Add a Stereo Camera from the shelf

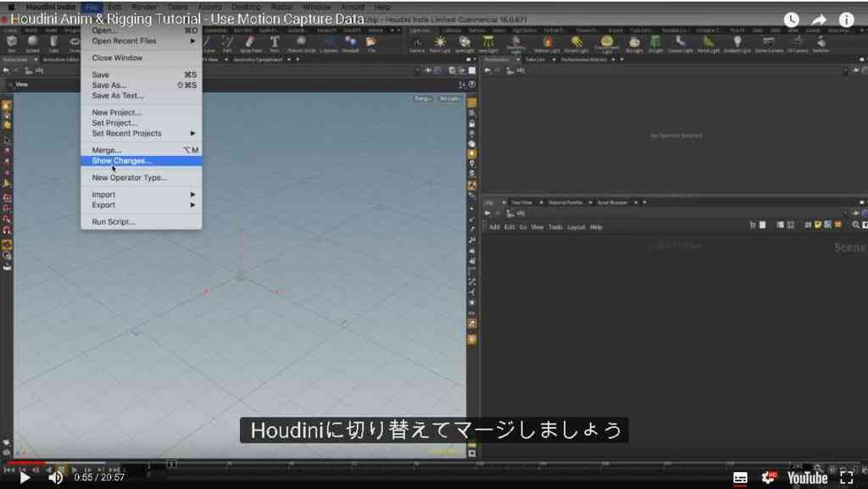[x=769, y=43]
